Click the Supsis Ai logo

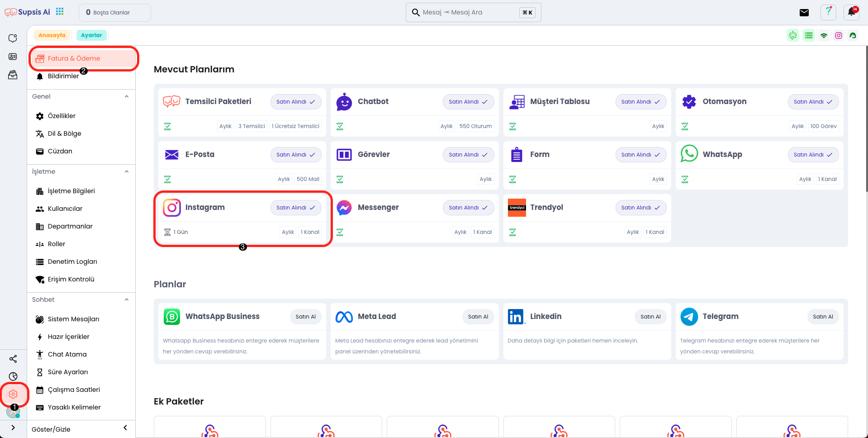tap(27, 12)
